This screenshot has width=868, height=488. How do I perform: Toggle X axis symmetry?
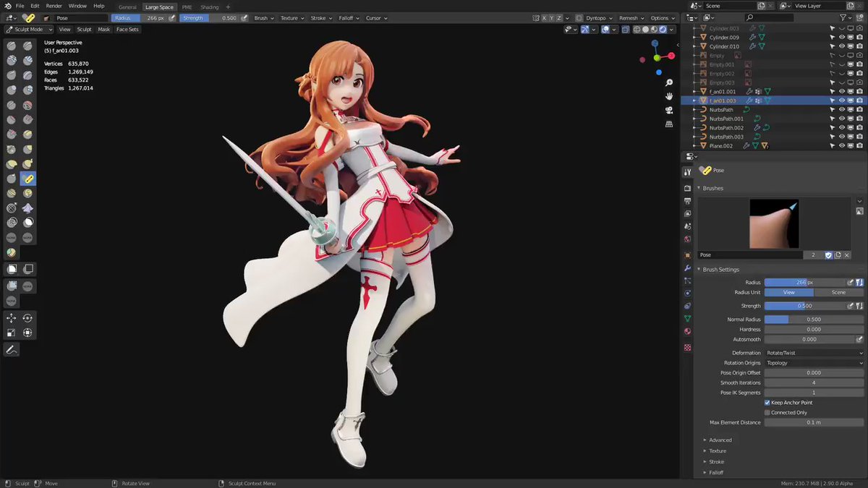click(542, 18)
